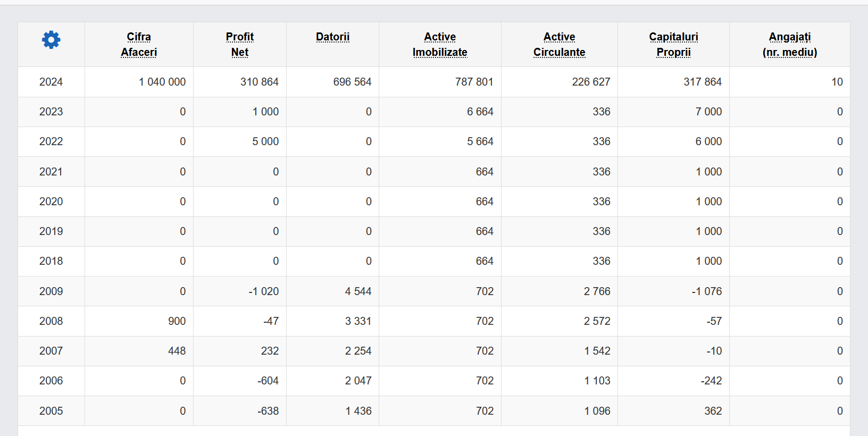This screenshot has height=436, width=868.
Task: Click the Active Circulante column header
Action: click(x=559, y=45)
